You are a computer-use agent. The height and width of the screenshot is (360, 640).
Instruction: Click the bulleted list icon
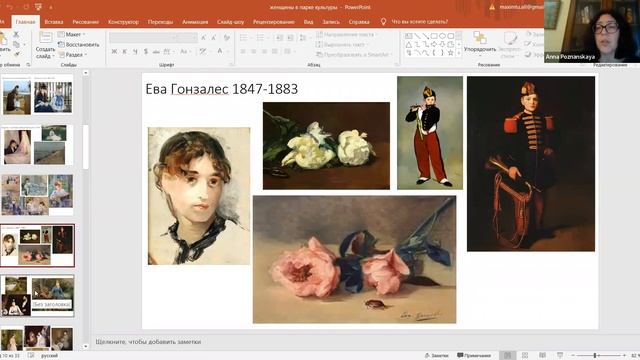coord(245,38)
